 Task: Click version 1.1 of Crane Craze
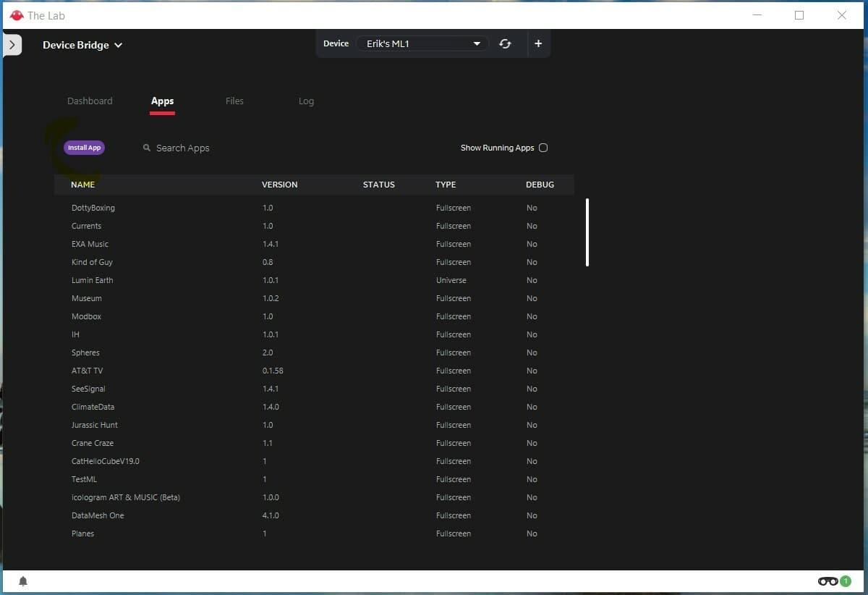point(267,443)
